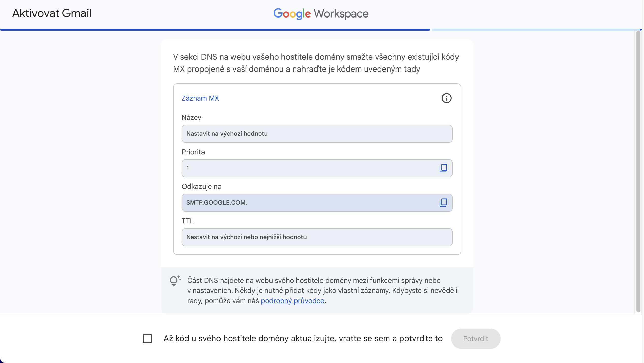Click the TTL field
This screenshot has width=644, height=363.
point(317,237)
